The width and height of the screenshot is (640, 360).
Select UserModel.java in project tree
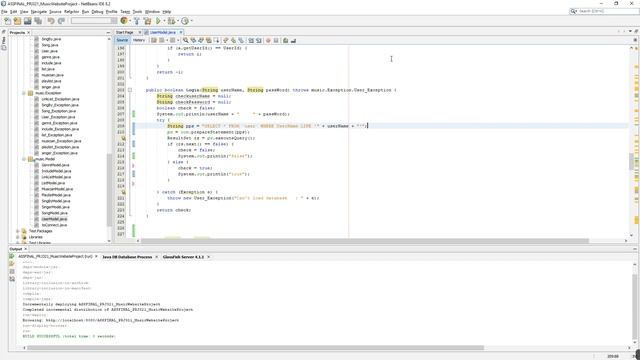click(x=54, y=219)
